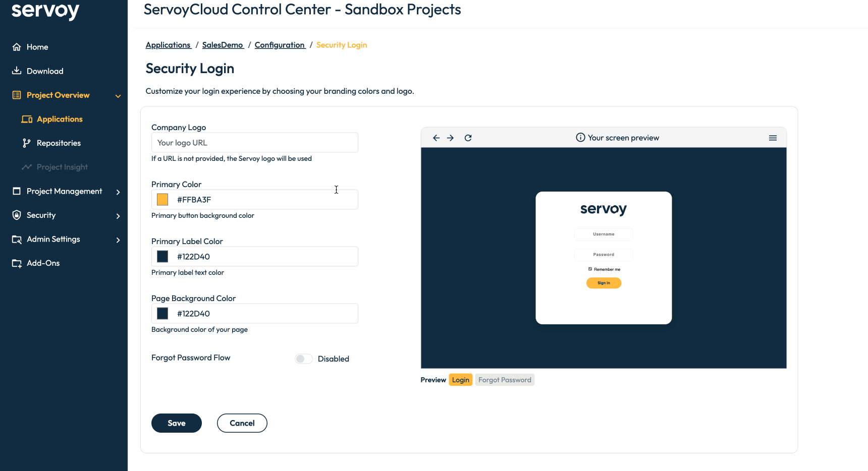
Task: Go to the SalesDemo breadcrumb link
Action: 223,45
